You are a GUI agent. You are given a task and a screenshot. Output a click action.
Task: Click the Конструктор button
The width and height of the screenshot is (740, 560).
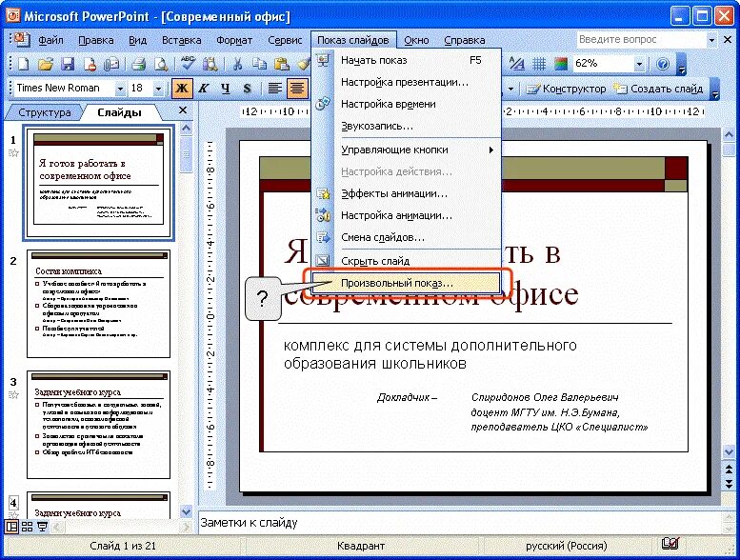(x=566, y=89)
